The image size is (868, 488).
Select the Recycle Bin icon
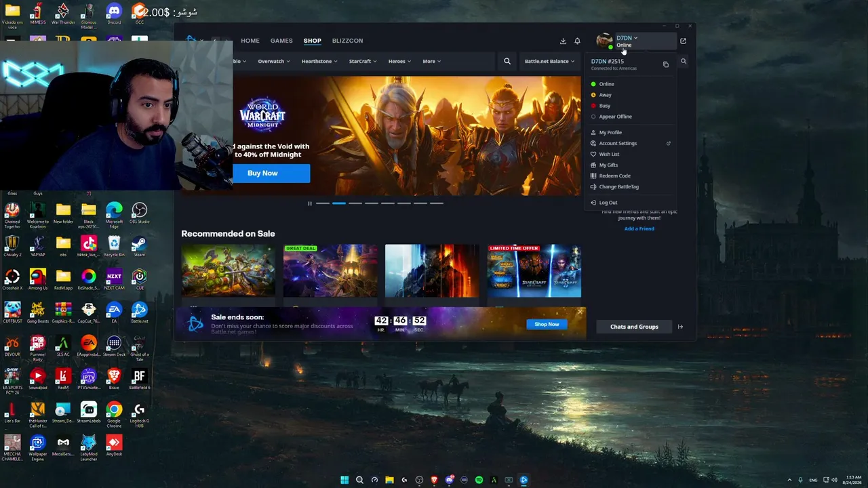click(x=114, y=247)
